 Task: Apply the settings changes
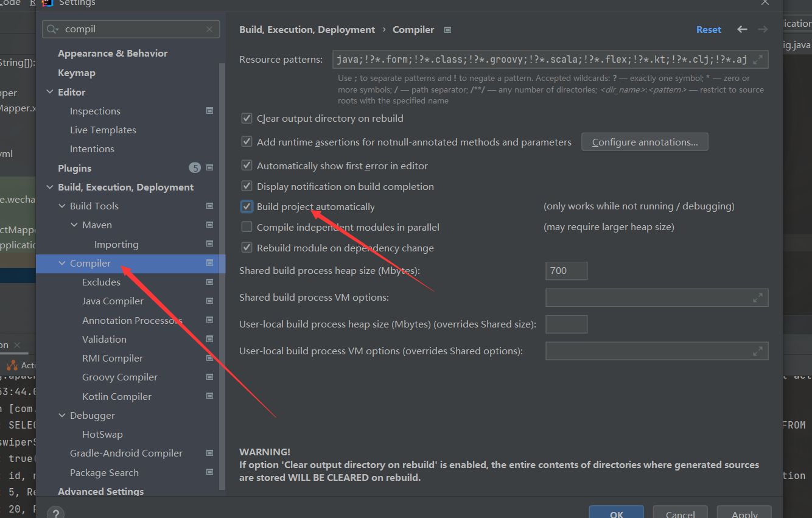(x=744, y=513)
